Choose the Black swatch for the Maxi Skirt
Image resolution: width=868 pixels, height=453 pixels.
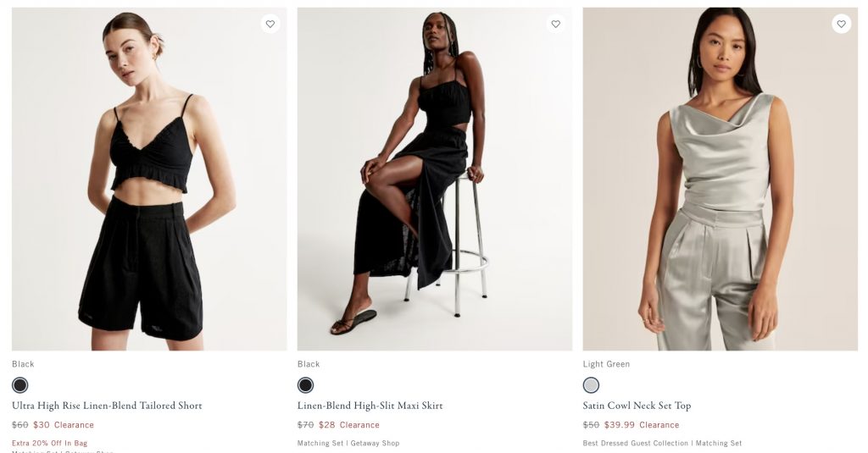[306, 385]
